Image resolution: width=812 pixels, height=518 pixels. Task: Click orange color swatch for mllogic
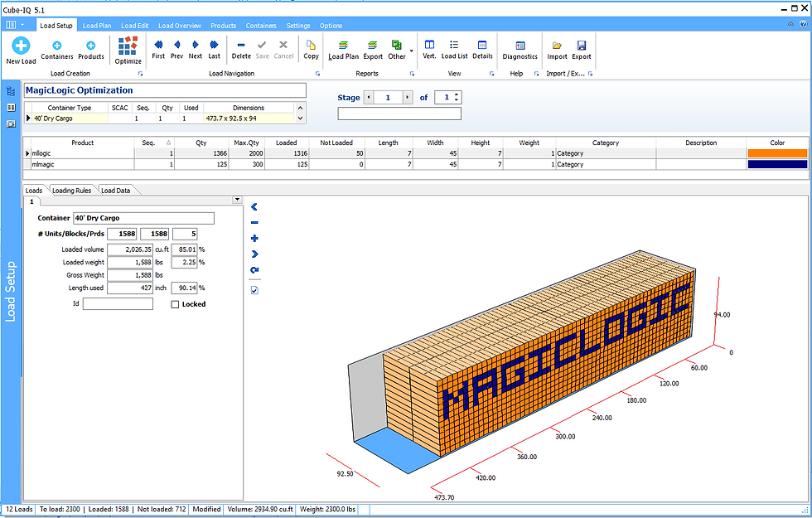pyautogui.click(x=777, y=153)
